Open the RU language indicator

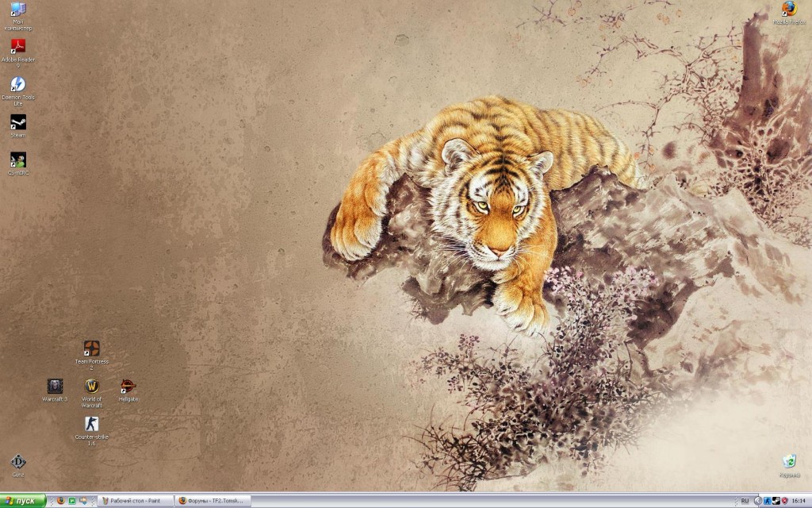click(x=745, y=501)
